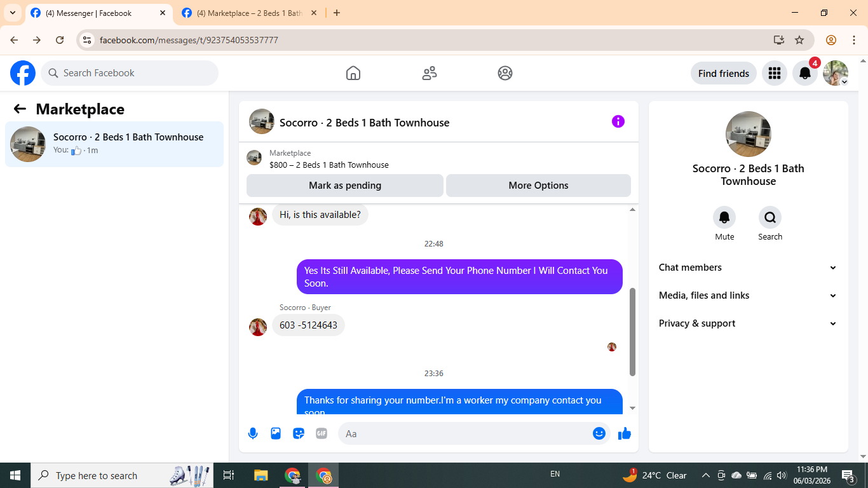Open the Groups icon in top navigation
Image resolution: width=868 pixels, height=488 pixels.
(505, 73)
